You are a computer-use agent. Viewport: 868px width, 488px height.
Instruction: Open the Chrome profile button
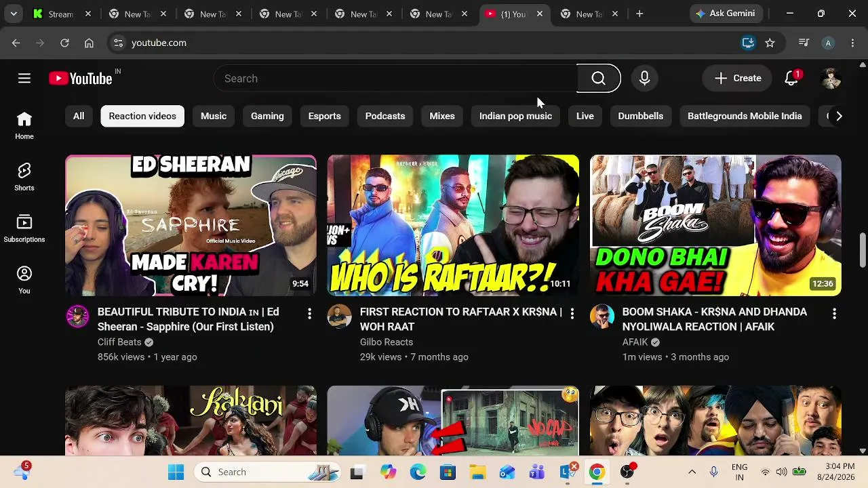828,43
